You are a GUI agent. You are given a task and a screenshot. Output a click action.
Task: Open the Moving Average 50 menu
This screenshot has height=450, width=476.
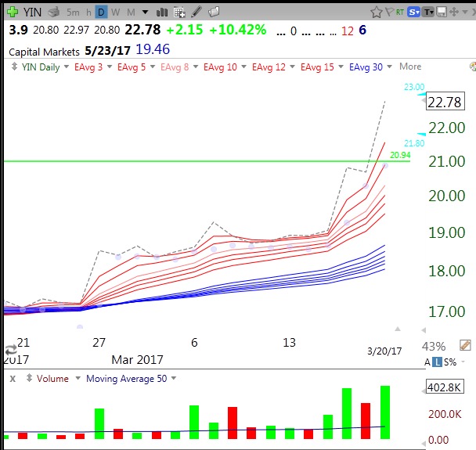[x=174, y=378]
